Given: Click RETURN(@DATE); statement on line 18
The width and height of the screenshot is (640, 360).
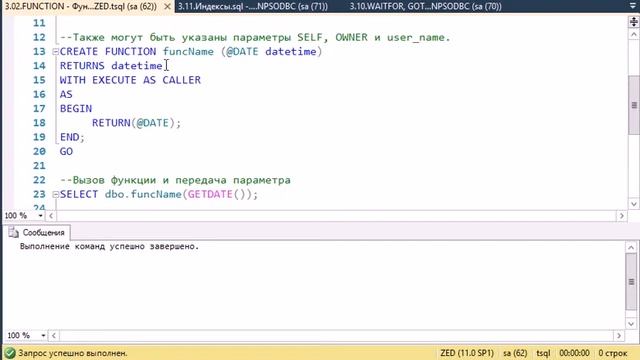Looking at the screenshot, I should pyautogui.click(x=136, y=123).
